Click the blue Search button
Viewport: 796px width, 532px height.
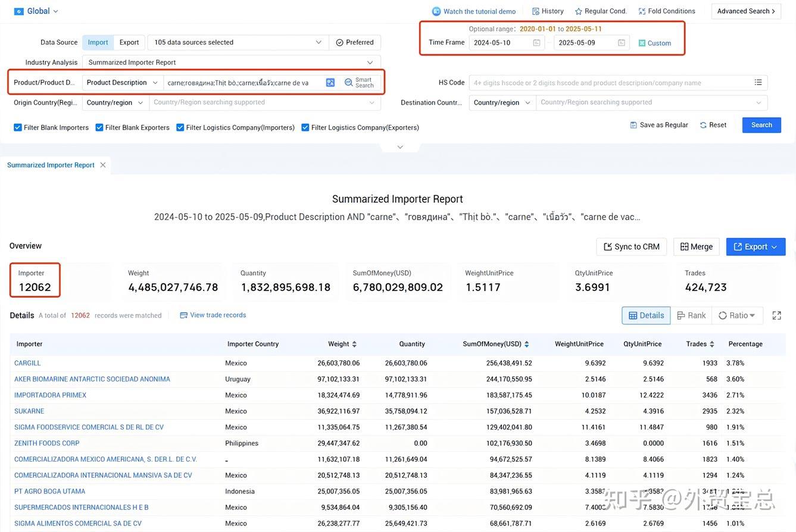(x=761, y=125)
